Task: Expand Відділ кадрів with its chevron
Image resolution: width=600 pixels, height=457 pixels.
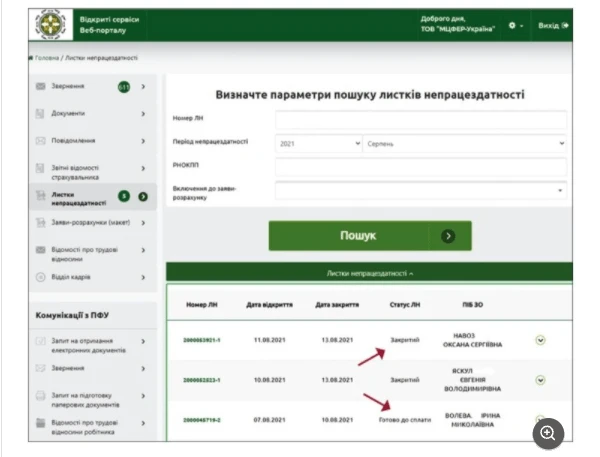Action: [x=143, y=277]
